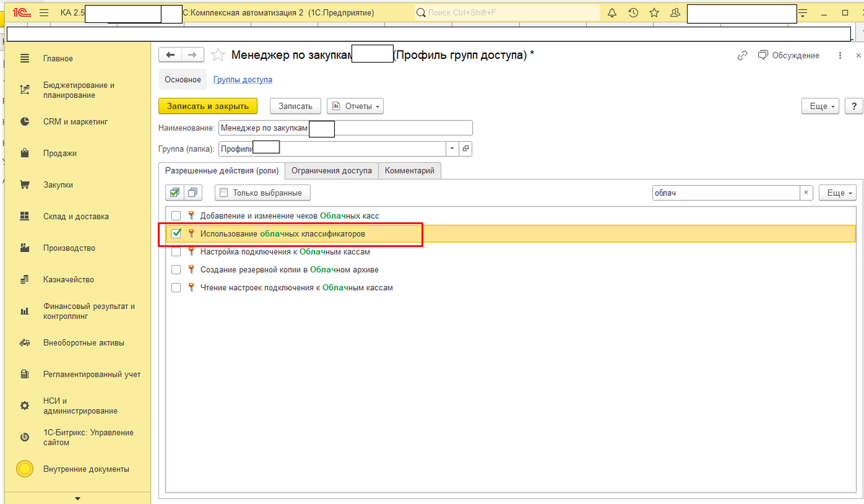Uncheck Использование облачных классификаторов role
The image size is (864, 504).
176,233
